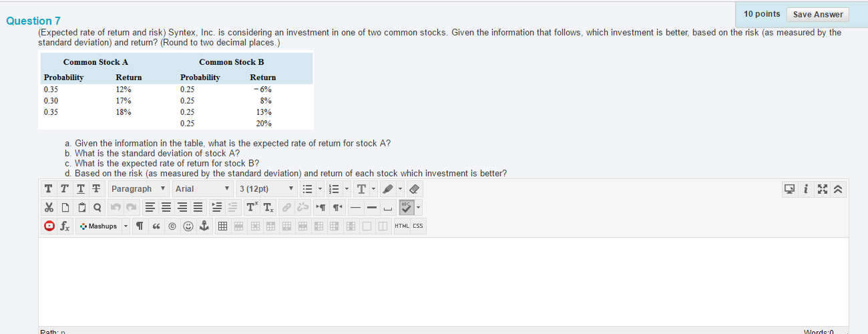
Task: Open the math equation fx editor
Action: (65, 226)
